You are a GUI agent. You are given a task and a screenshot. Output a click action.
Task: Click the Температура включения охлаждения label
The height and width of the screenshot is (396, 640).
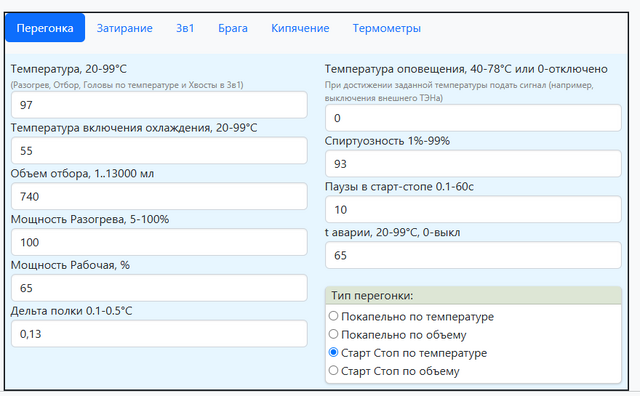134,128
